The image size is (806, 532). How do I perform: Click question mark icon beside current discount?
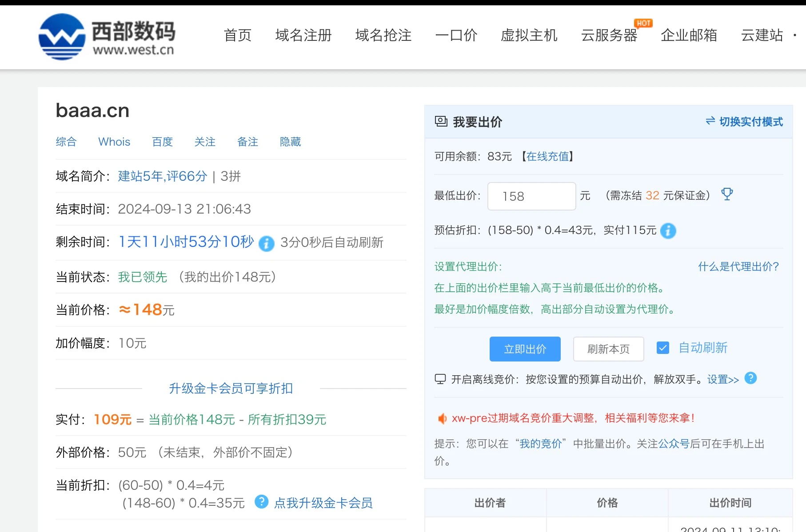pyautogui.click(x=261, y=502)
